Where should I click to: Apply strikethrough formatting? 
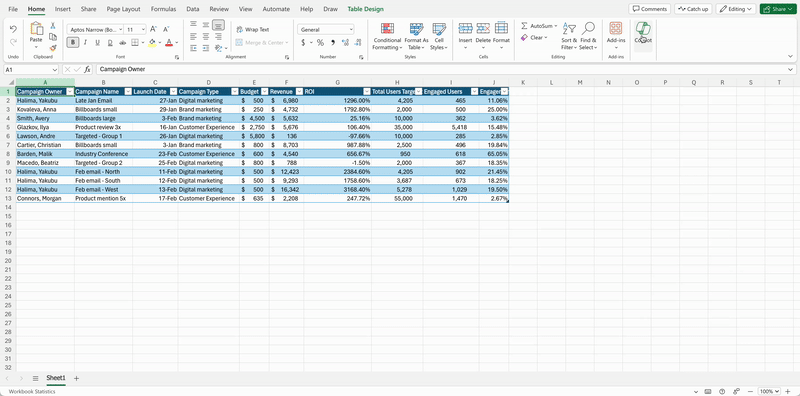pyautogui.click(x=122, y=43)
